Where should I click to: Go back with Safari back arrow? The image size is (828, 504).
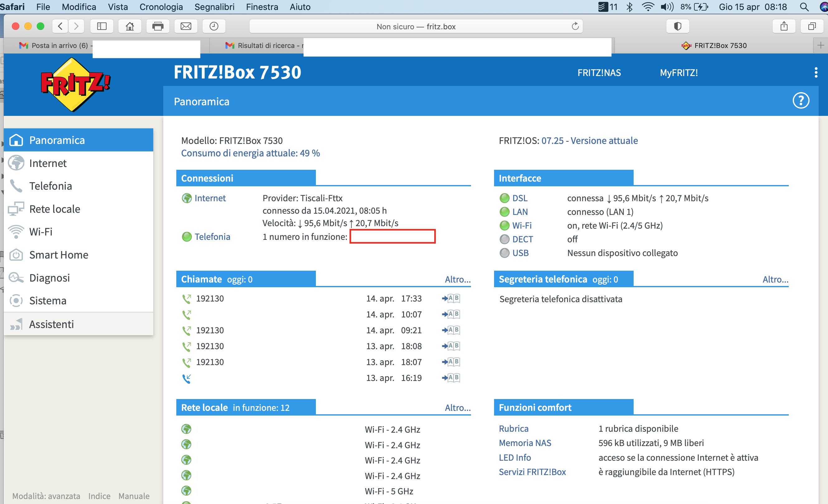60,26
